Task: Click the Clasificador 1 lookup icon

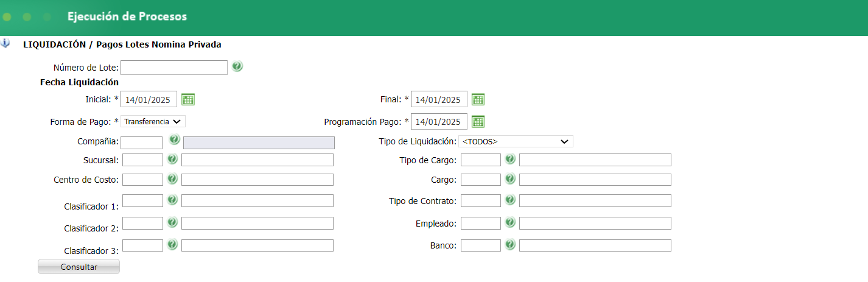Action: [x=172, y=200]
